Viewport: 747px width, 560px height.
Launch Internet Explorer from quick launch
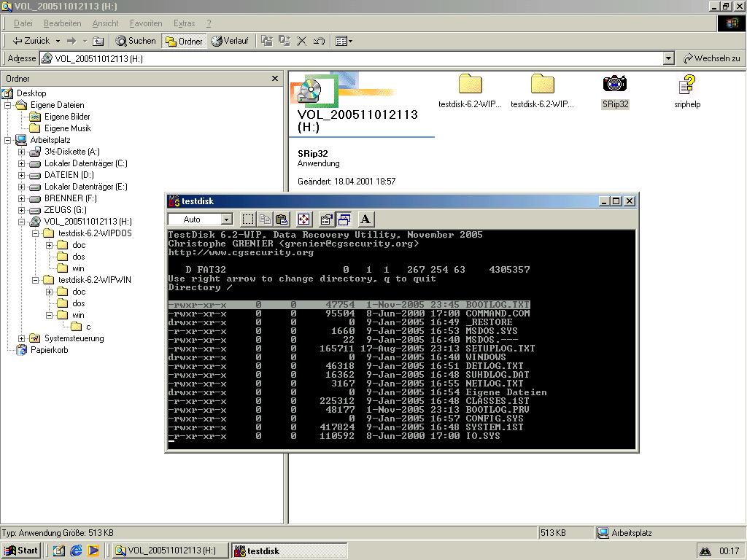pyautogui.click(x=76, y=551)
